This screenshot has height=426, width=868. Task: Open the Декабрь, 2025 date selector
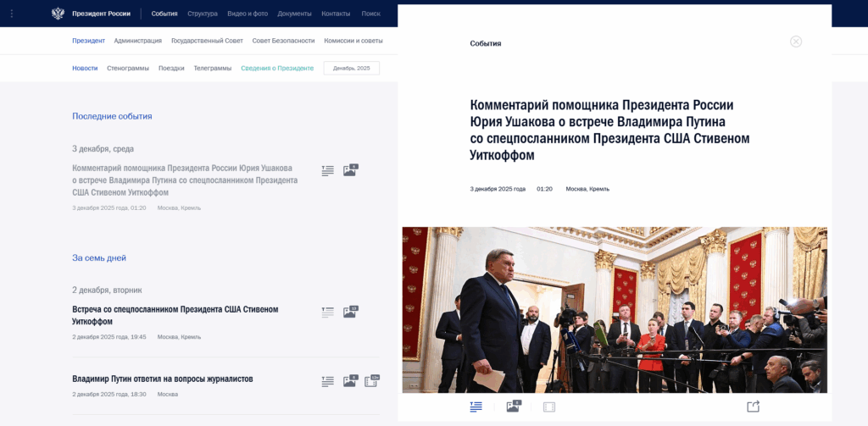[x=352, y=68]
